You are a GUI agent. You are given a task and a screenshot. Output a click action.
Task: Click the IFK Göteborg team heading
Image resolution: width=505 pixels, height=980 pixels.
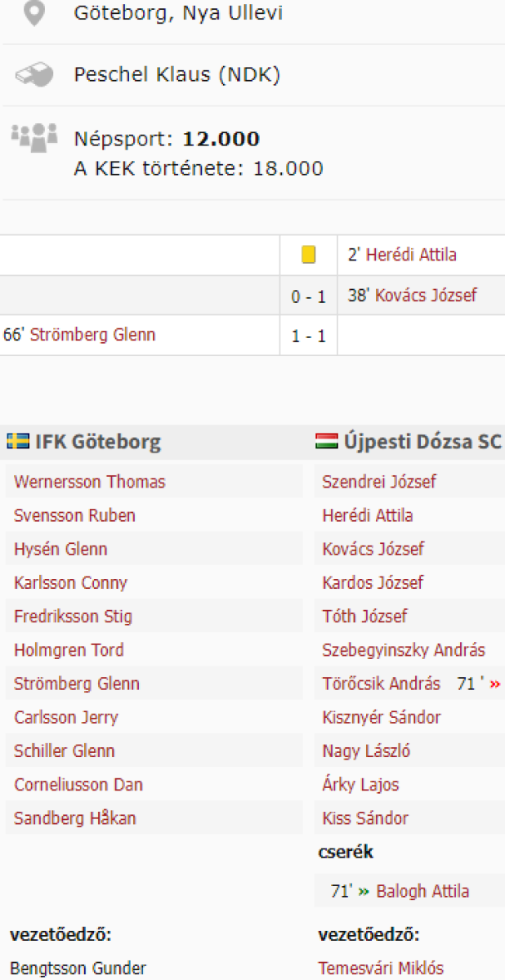[97, 442]
